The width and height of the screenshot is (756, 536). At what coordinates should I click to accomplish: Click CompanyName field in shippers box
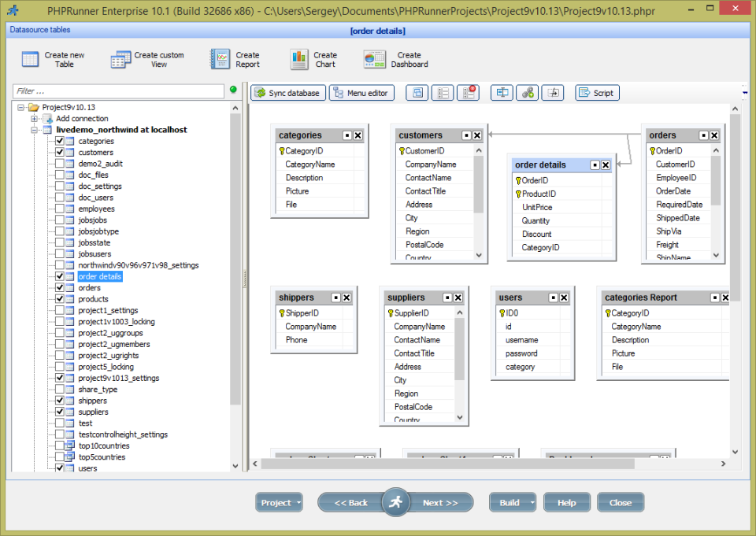point(310,327)
